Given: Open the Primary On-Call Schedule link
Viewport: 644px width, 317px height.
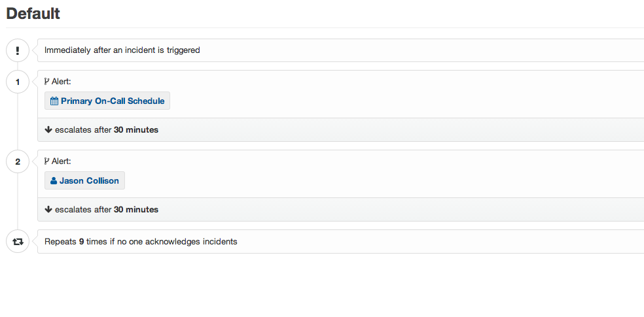Looking at the screenshot, I should point(107,101).
